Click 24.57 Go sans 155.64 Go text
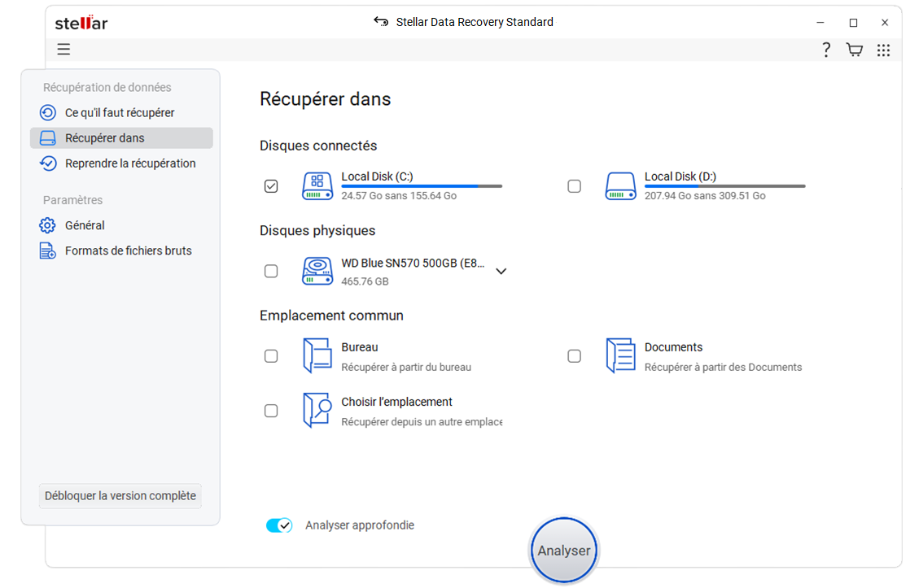Viewport: 910px width, 588px height. coord(399,195)
